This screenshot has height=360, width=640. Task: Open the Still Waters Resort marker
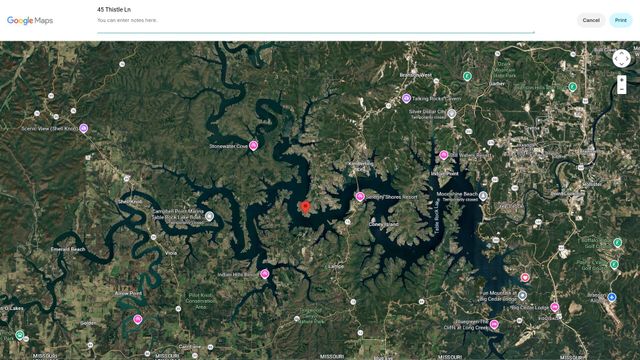[444, 155]
